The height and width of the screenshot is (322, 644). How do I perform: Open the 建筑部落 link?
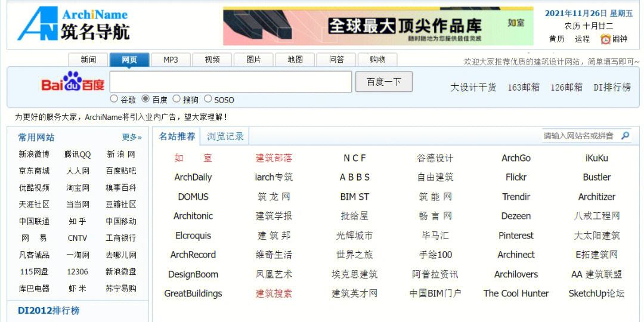point(274,158)
